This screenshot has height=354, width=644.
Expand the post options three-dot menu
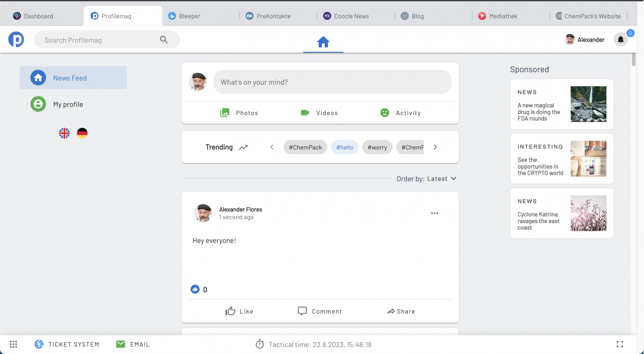coord(434,213)
